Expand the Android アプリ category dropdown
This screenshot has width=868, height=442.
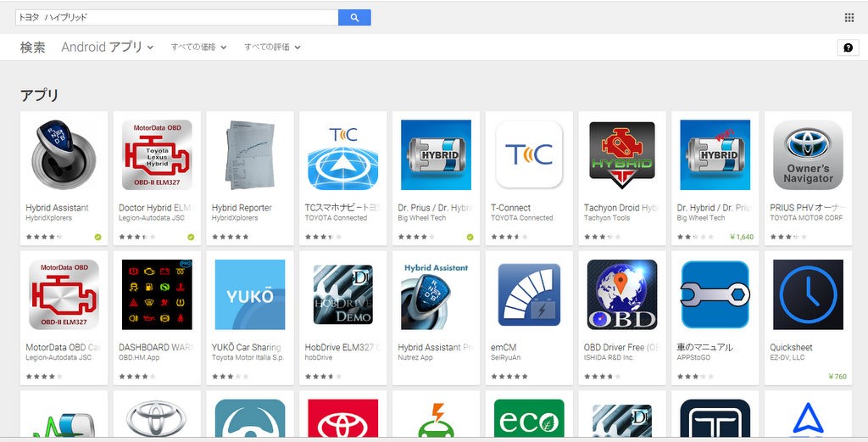point(108,47)
